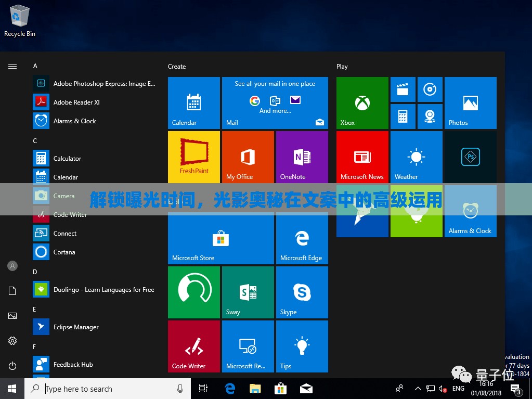Open the Movies & TV clapperboard small tile
This screenshot has width=532, height=399.
click(403, 89)
